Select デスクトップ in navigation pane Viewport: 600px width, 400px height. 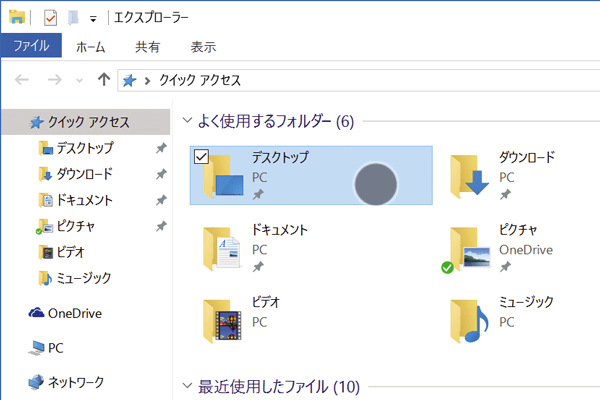click(85, 148)
